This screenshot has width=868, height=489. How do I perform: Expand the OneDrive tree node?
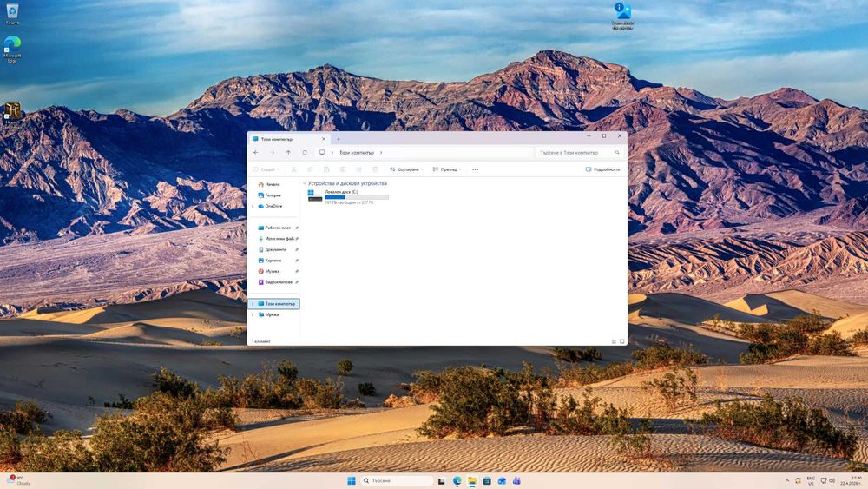[253, 206]
